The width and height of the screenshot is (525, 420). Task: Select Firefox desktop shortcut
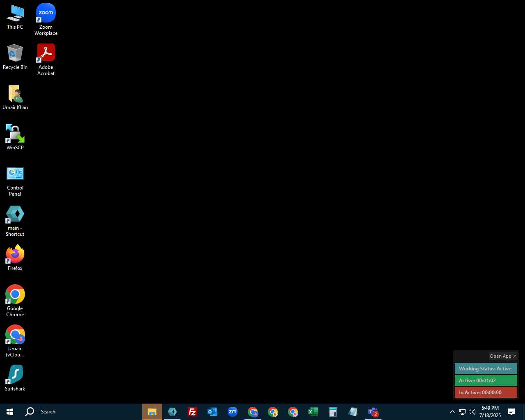15,258
